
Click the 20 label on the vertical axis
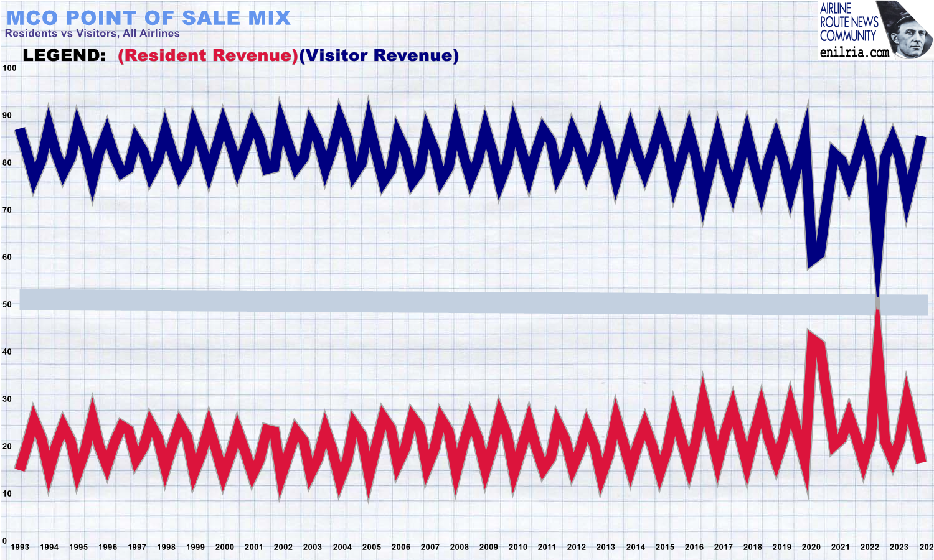[x=7, y=446]
